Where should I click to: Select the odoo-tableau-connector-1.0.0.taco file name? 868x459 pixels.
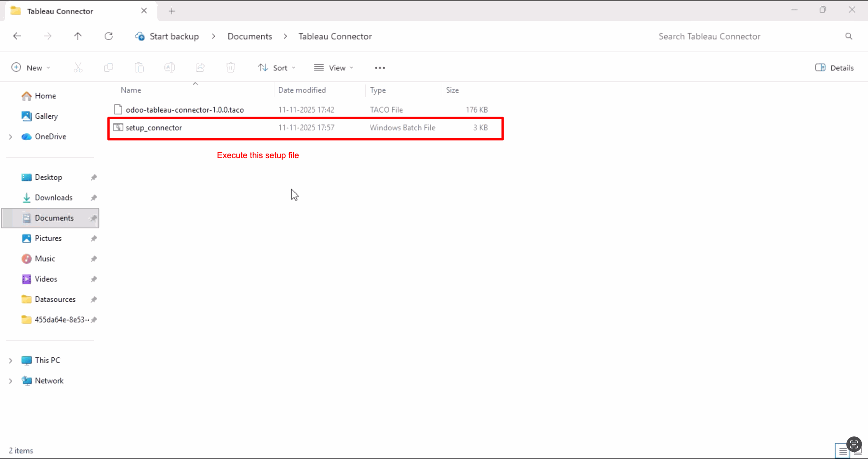tap(184, 110)
